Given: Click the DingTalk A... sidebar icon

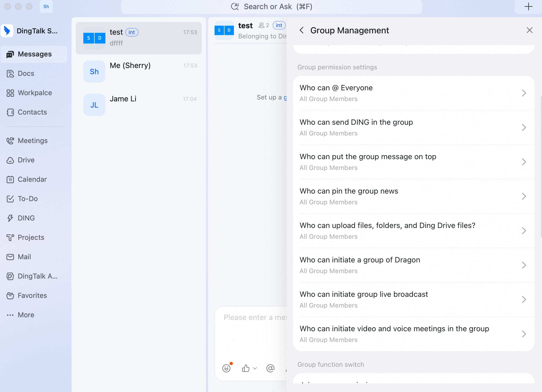Looking at the screenshot, I should coord(10,276).
